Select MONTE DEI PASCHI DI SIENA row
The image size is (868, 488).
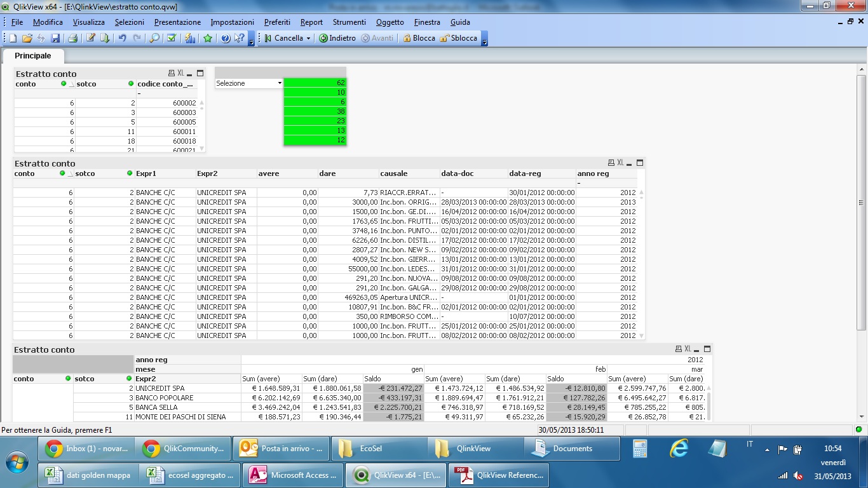[187, 417]
